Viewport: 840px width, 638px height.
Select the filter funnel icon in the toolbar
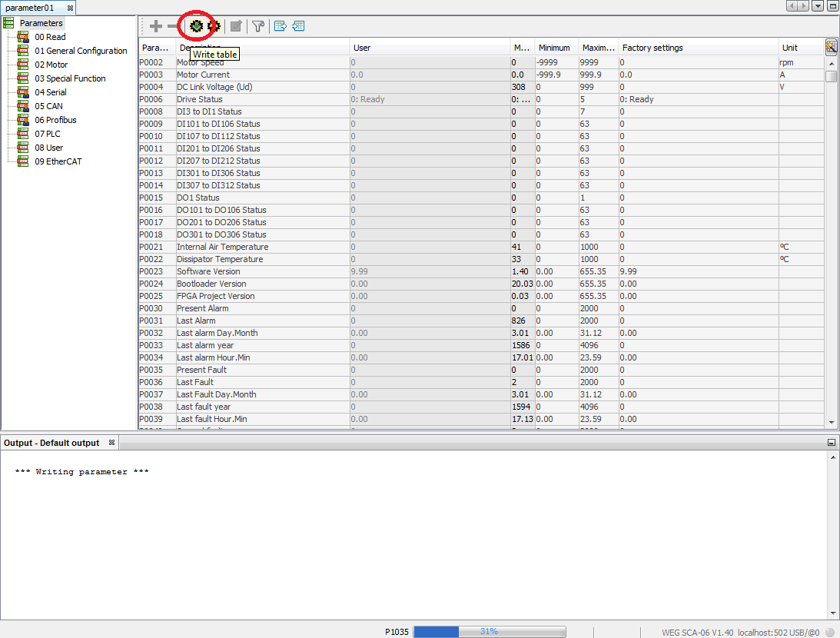tap(258, 25)
